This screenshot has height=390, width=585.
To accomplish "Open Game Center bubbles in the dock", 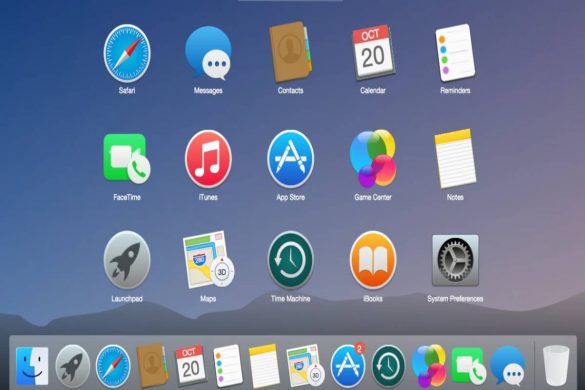I will [x=429, y=366].
